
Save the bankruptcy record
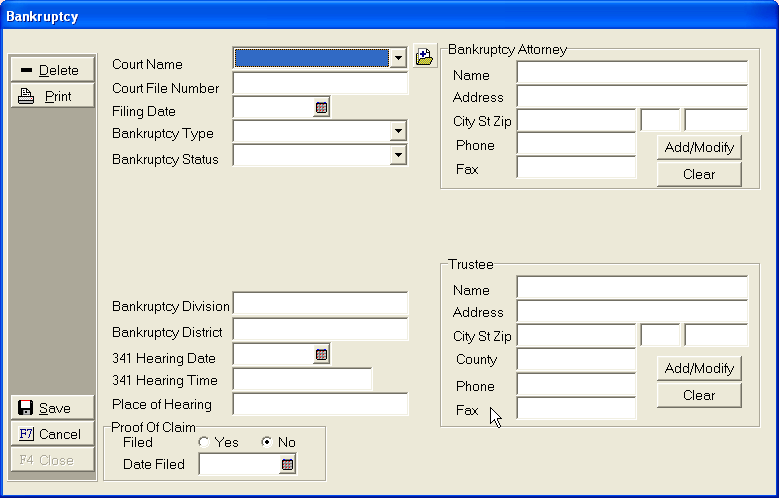[x=53, y=408]
